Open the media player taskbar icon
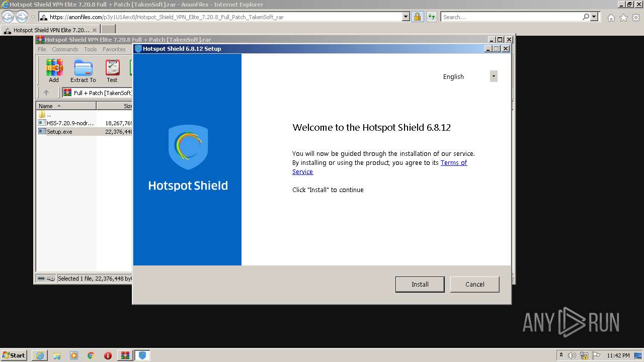This screenshot has width=644, height=362. coord(74,355)
